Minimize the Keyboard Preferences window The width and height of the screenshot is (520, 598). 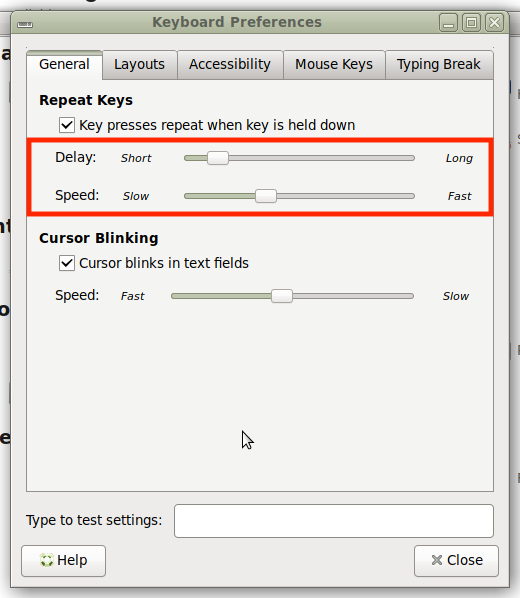(448, 23)
